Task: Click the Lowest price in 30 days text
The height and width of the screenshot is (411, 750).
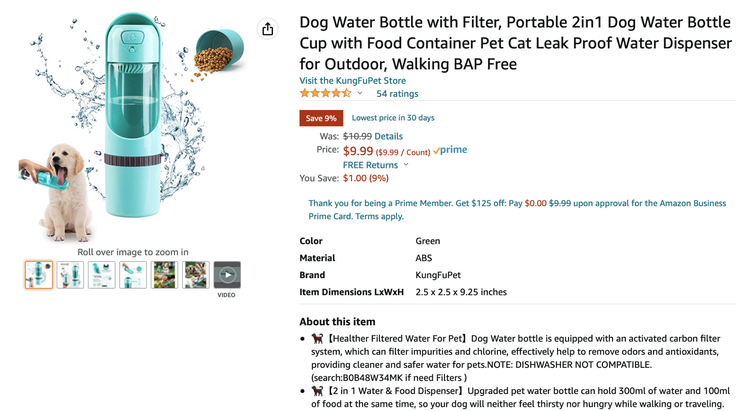Action: click(393, 118)
